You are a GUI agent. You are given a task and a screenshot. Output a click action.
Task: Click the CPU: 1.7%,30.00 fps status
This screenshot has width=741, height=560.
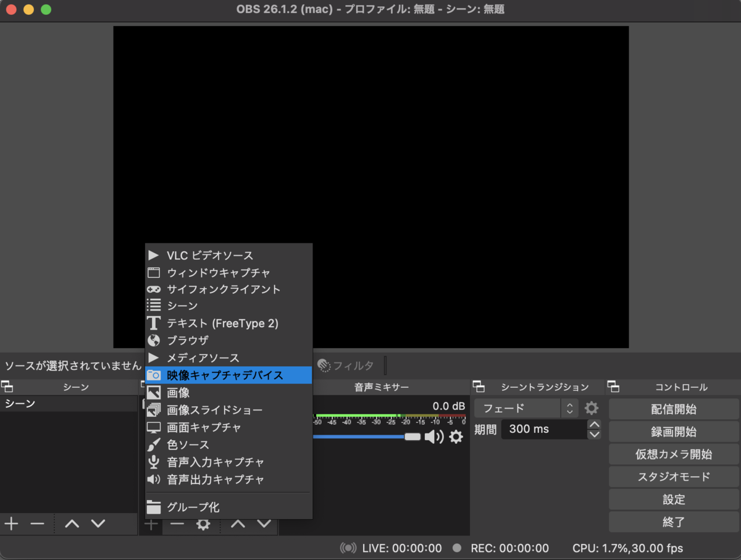click(628, 548)
